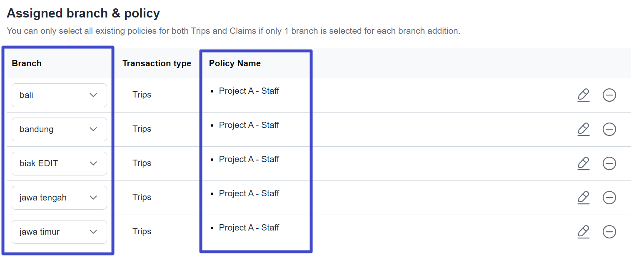
Task: Click the edit icon for jawa timur
Action: [584, 232]
